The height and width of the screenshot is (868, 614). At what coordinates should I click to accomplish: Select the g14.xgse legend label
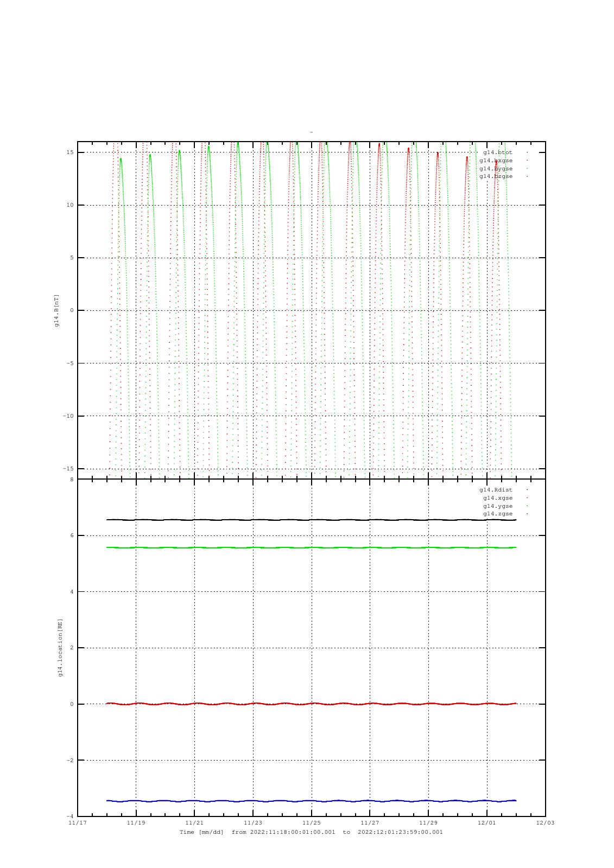(497, 498)
